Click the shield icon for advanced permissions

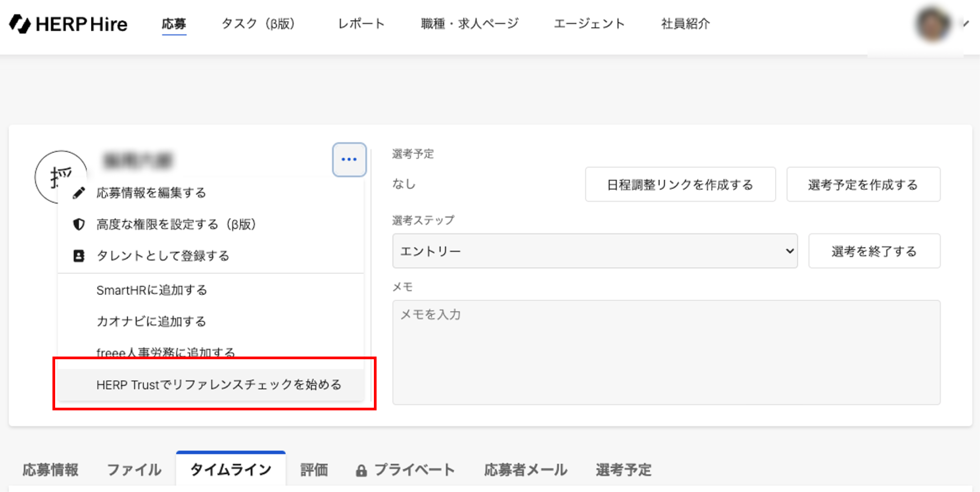pyautogui.click(x=79, y=224)
